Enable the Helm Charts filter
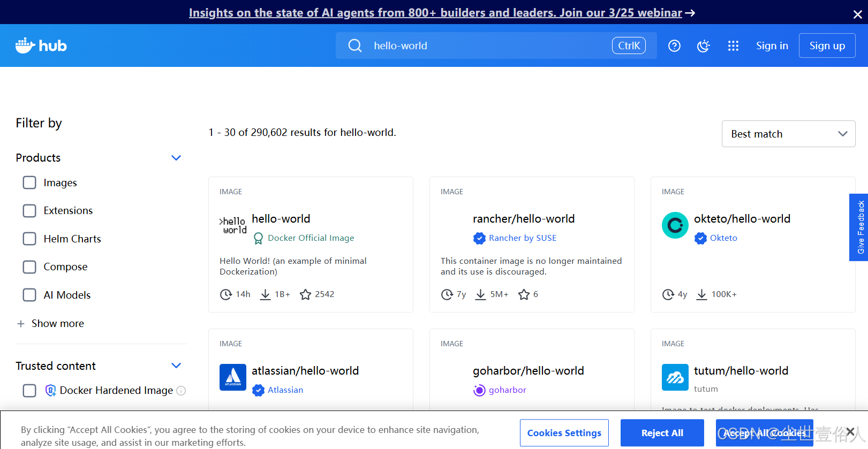Image resolution: width=868 pixels, height=449 pixels. coord(29,239)
